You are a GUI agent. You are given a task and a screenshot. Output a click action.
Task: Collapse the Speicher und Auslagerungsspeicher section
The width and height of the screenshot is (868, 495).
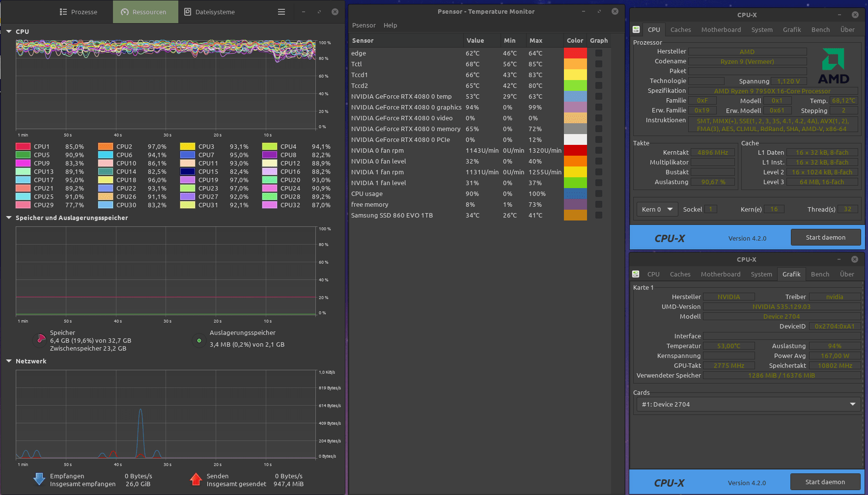tap(9, 218)
